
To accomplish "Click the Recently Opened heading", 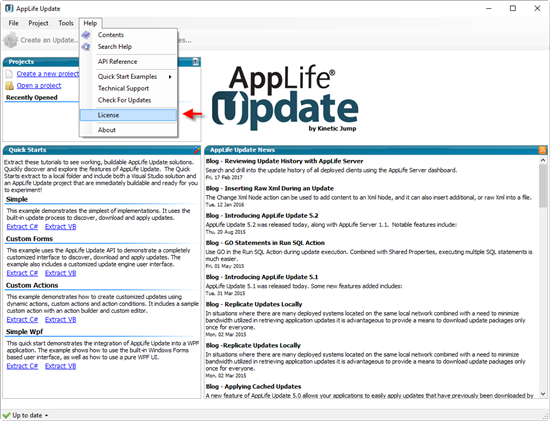I will (32, 98).
